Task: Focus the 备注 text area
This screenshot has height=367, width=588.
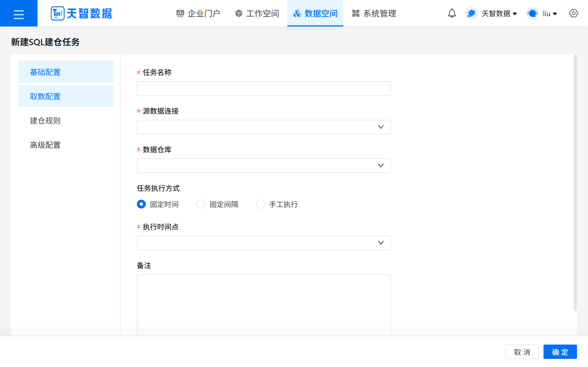Action: 263,305
